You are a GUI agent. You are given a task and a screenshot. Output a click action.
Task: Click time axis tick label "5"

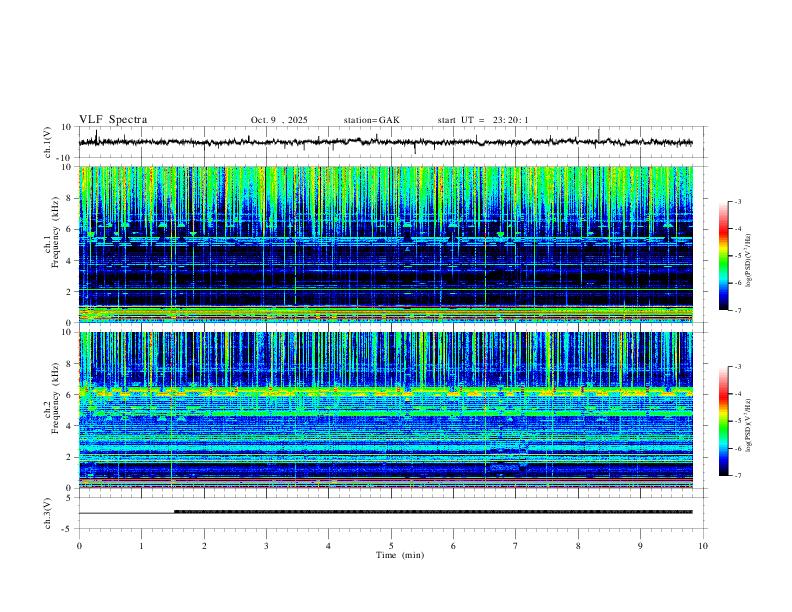[x=391, y=546]
